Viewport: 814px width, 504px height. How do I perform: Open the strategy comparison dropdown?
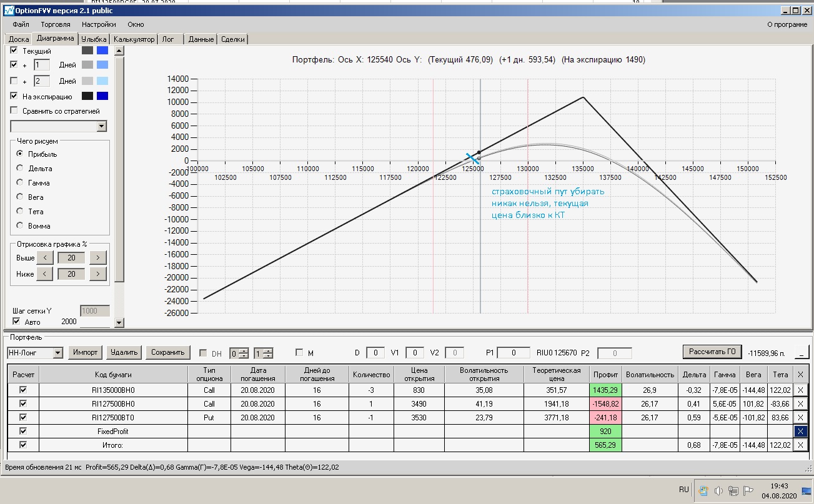(x=102, y=127)
